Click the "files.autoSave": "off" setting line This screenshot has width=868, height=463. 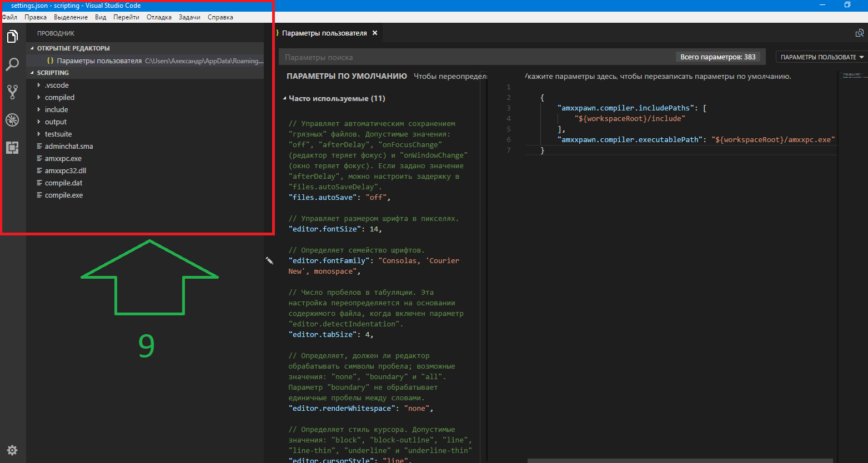point(339,198)
